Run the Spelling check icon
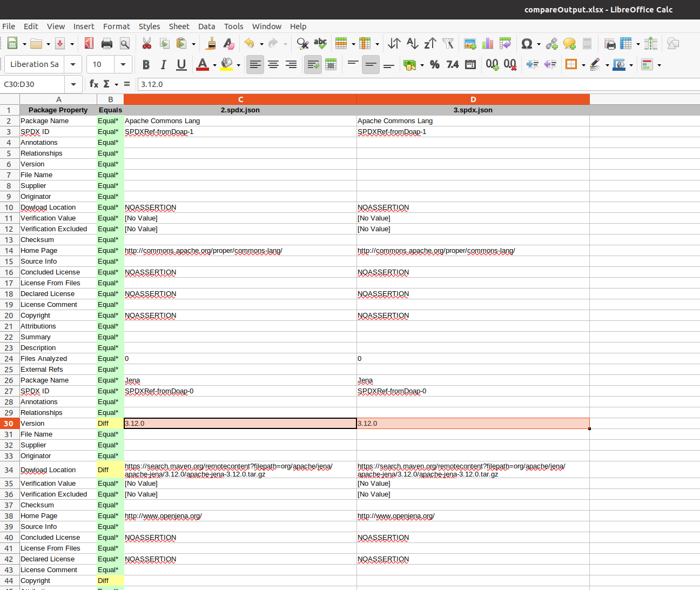 click(320, 43)
